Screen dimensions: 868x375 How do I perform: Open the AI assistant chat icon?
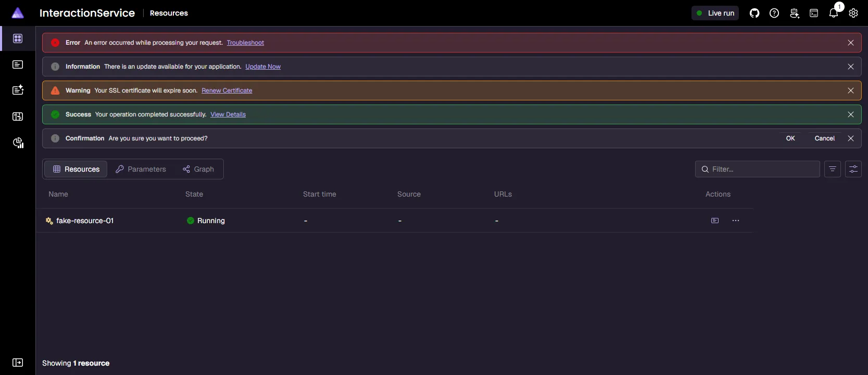pos(794,13)
